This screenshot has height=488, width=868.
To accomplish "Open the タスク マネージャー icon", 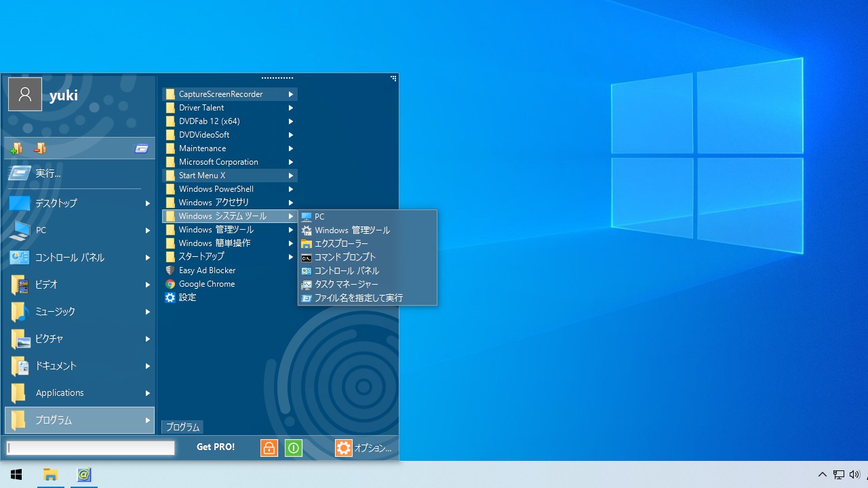I will tap(307, 285).
